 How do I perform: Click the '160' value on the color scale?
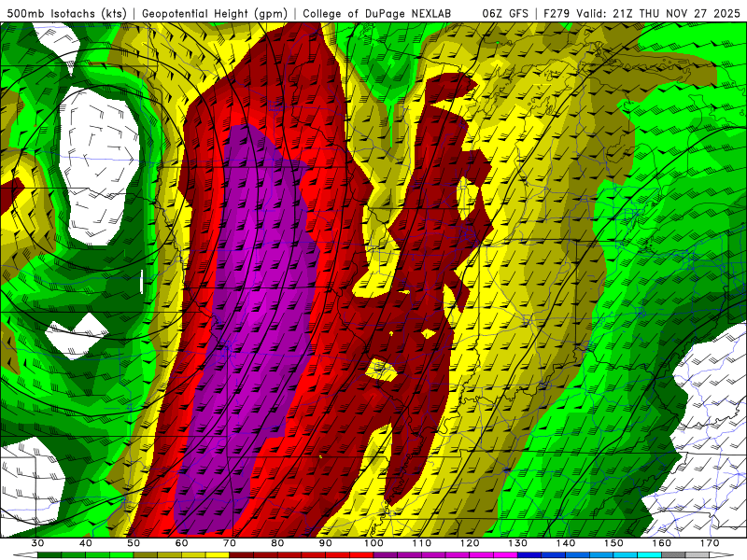point(661,543)
